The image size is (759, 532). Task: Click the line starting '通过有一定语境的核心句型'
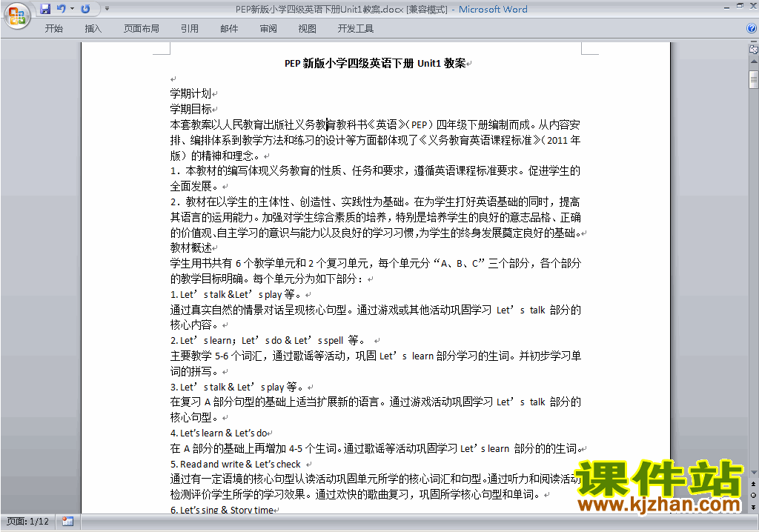375,479
